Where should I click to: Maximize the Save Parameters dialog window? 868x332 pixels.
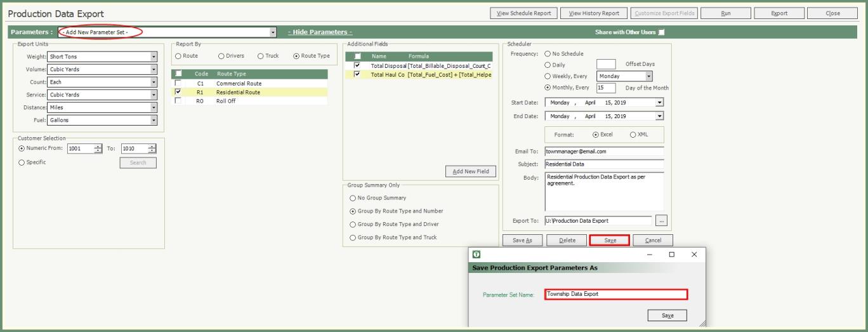click(x=671, y=254)
